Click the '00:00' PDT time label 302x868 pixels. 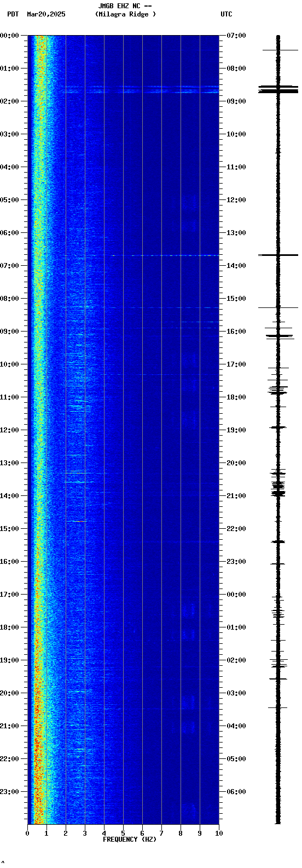(9, 36)
